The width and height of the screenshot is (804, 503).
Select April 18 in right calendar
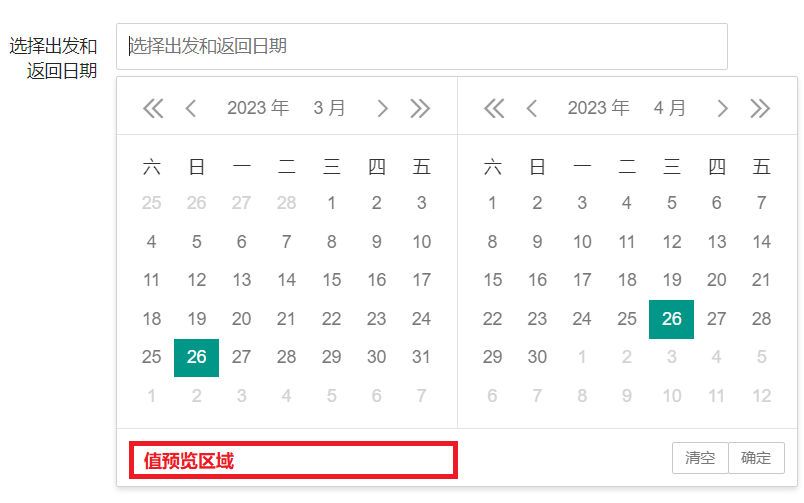627,280
